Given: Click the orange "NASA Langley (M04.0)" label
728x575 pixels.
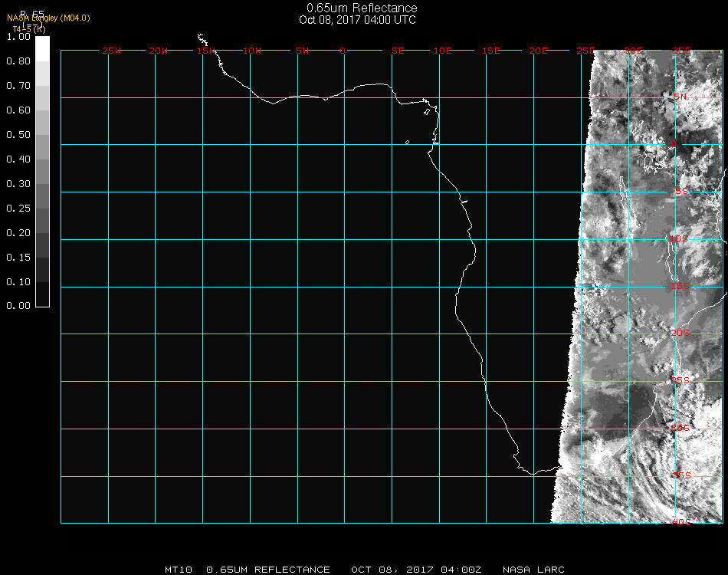Looking at the screenshot, I should pos(48,18).
